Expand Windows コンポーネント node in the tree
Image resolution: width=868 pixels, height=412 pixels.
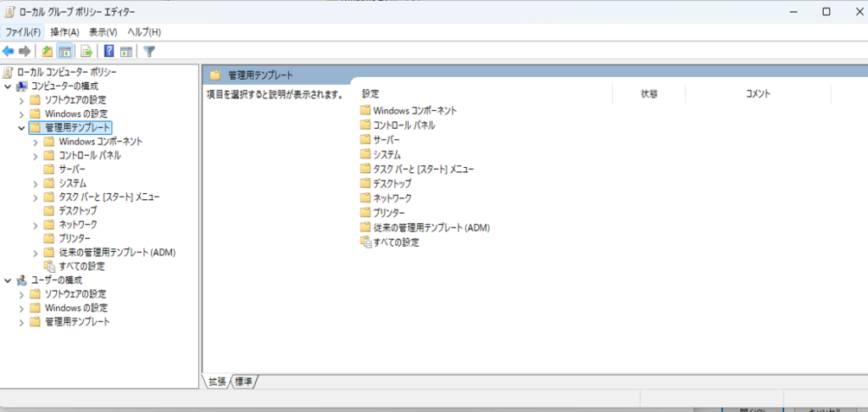(x=36, y=142)
